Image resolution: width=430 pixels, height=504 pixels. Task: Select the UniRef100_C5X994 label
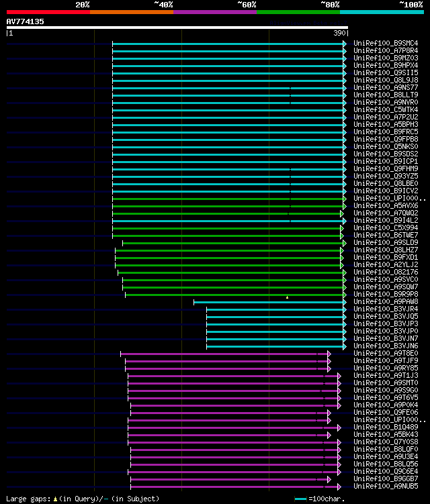(x=386, y=228)
